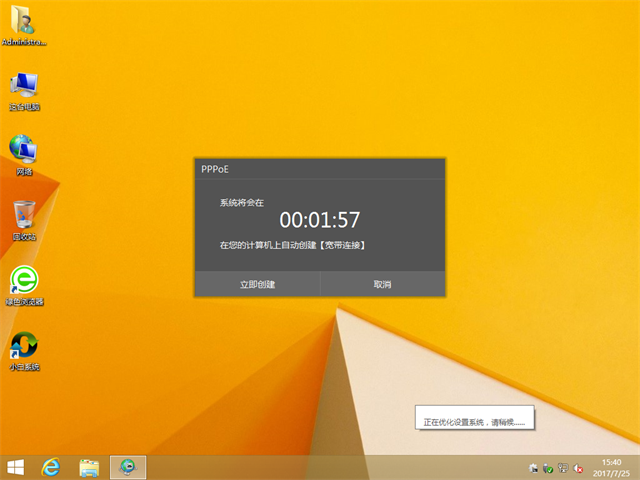
Task: Click the green shield tray icon
Action: click(x=548, y=468)
